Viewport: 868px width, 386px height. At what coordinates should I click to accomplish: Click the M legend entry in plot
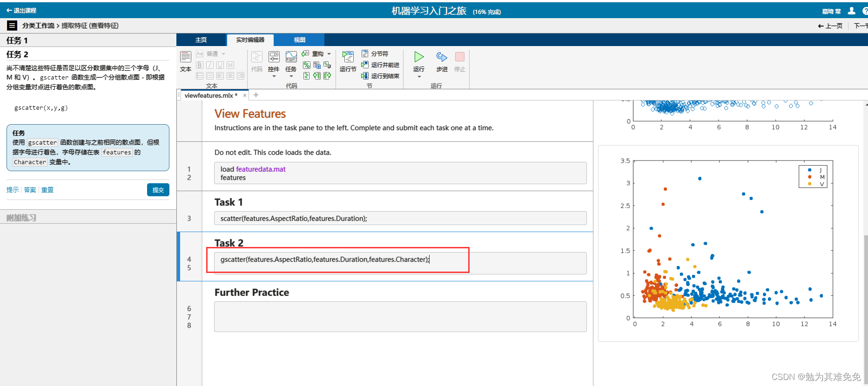coord(816,177)
